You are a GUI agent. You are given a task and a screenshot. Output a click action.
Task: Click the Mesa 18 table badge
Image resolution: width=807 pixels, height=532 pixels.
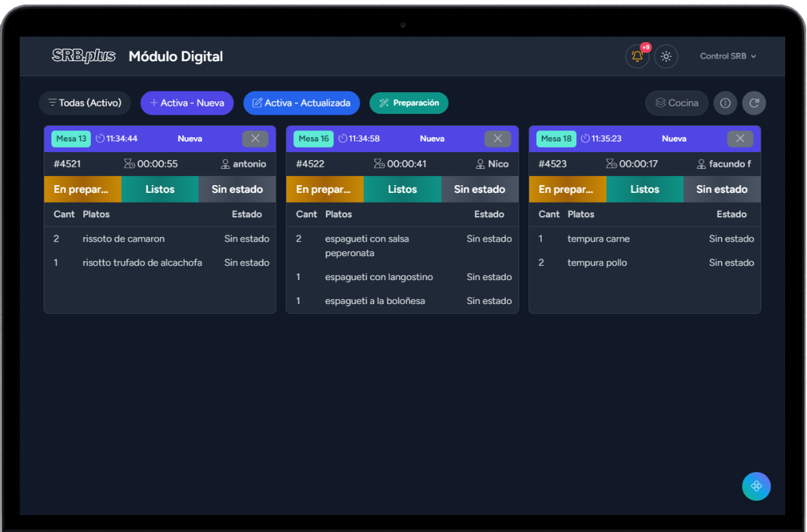[557, 139]
